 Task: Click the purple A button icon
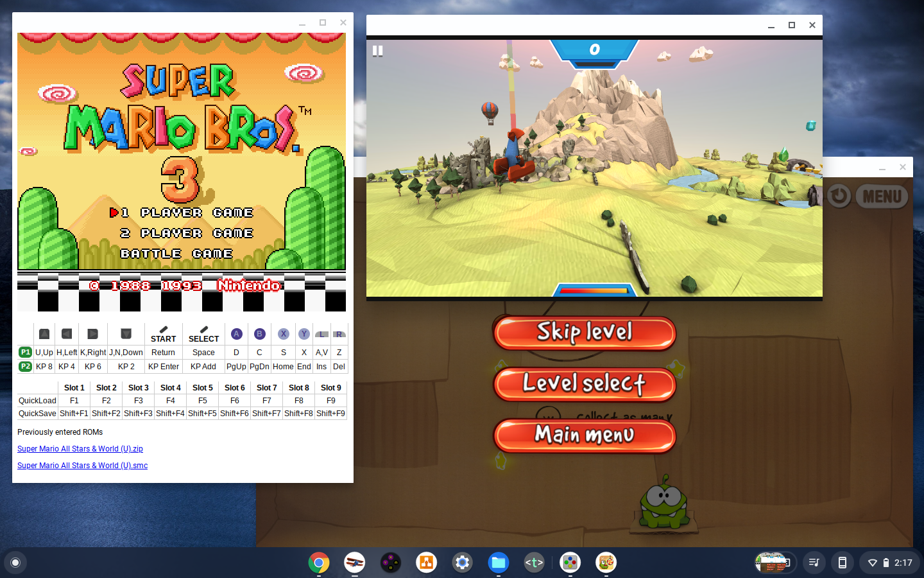[236, 334]
